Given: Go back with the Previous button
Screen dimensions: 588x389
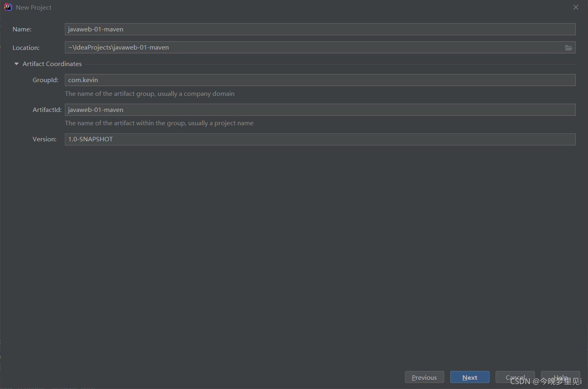Looking at the screenshot, I should pos(424,377).
